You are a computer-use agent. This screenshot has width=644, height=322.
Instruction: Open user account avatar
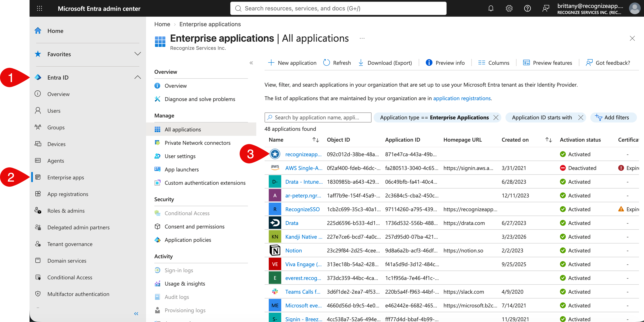coord(634,9)
